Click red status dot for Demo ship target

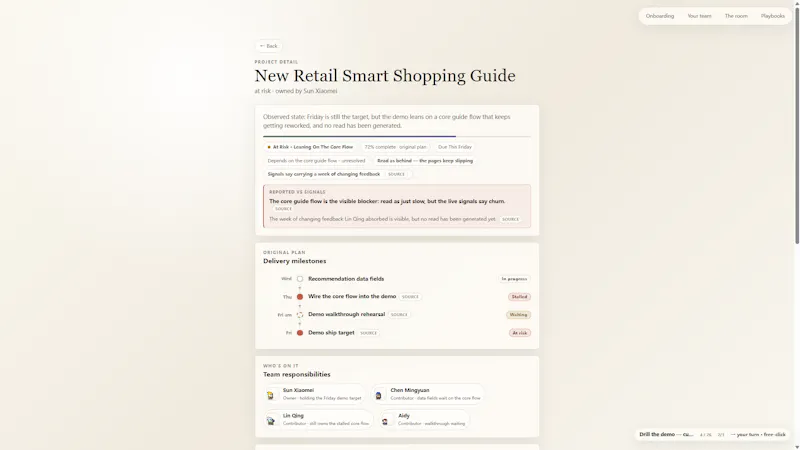tap(300, 333)
